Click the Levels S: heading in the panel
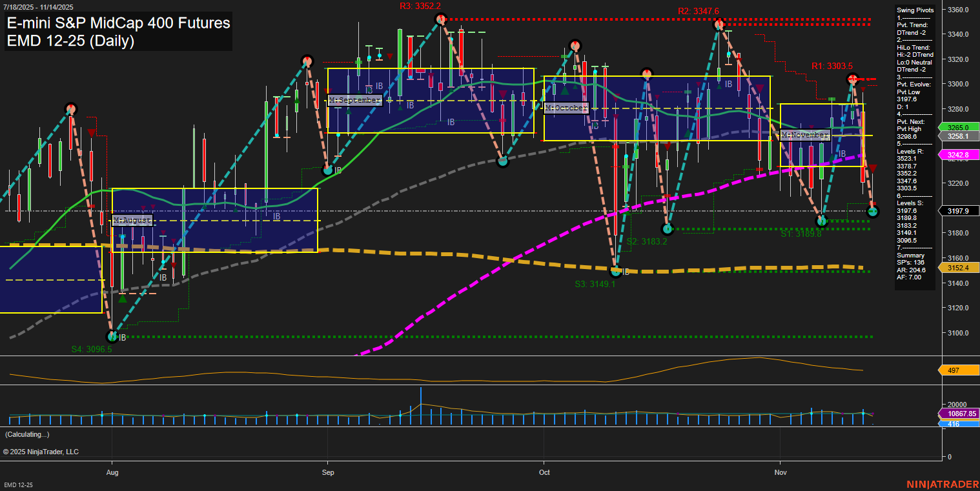Viewport: 980px width, 491px height. [910, 203]
